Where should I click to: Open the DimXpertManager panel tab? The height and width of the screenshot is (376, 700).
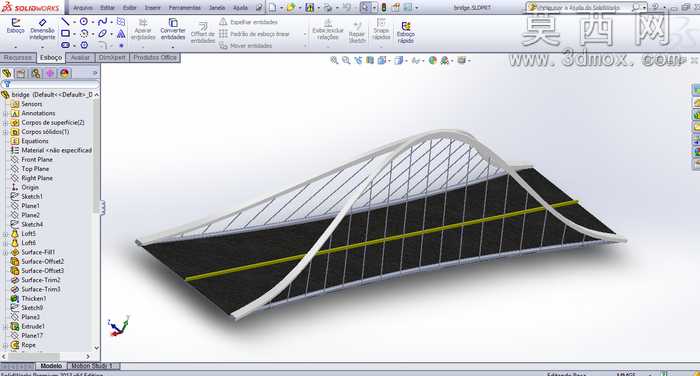[50, 73]
